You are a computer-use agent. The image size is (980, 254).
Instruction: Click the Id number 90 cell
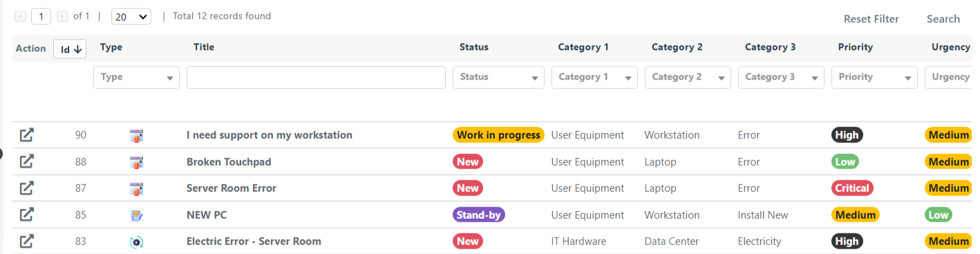(81, 135)
